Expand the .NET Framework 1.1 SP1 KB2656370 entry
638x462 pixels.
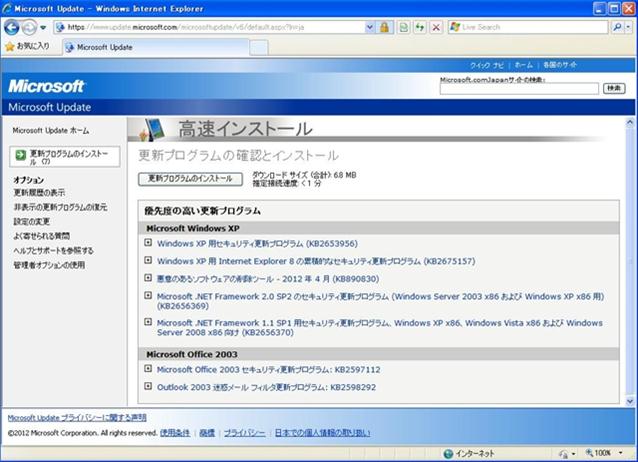pyautogui.click(x=148, y=322)
